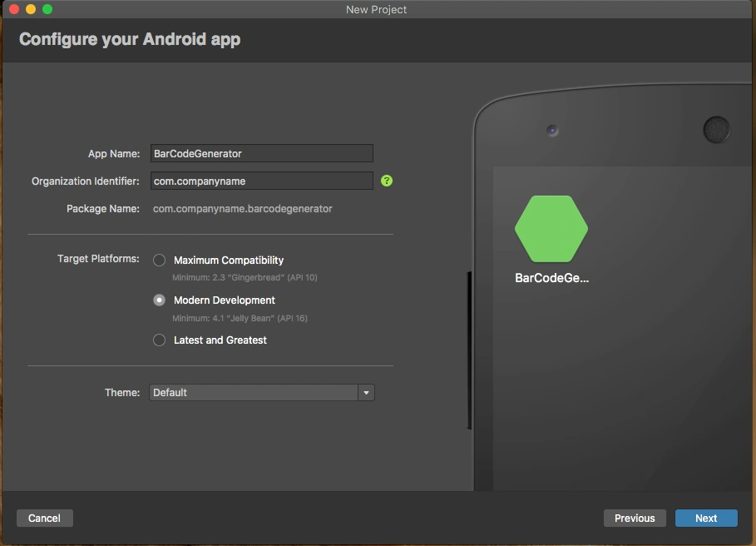Select Modern Development target platform

[159, 300]
